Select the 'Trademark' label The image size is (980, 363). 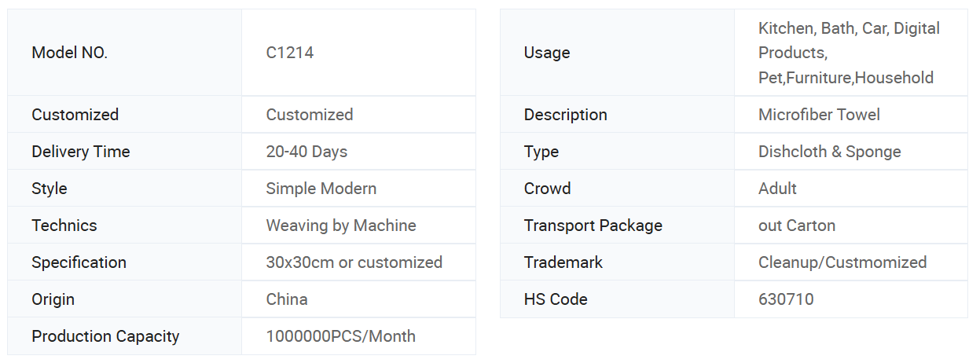[x=563, y=262]
